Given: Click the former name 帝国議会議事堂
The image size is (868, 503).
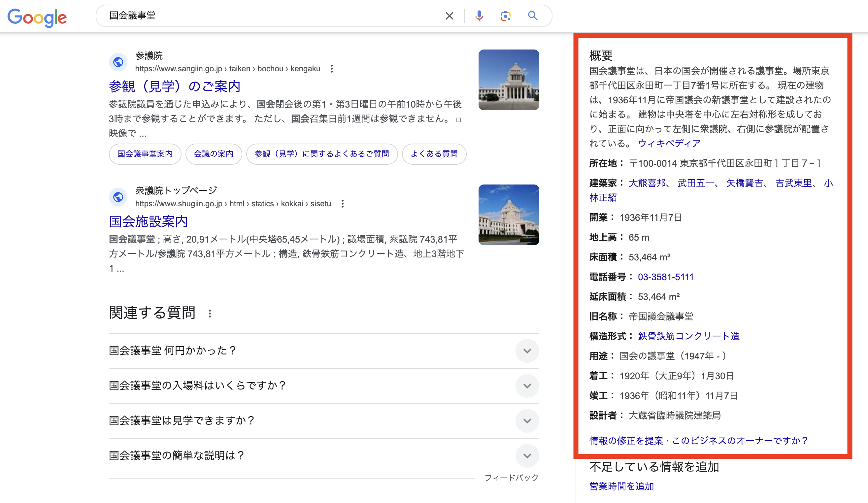Looking at the screenshot, I should pos(661,316).
